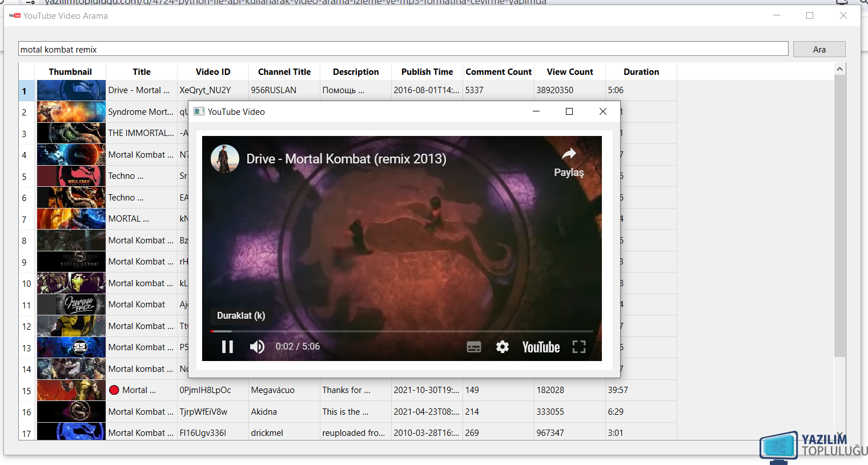Click the vertical scrollbar thumb of results
The image size is (868, 465).
839,216
